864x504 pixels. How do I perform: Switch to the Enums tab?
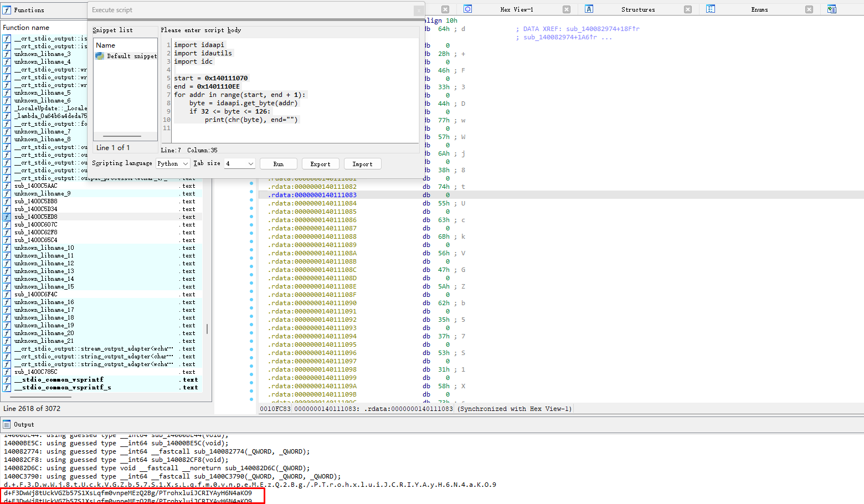(x=759, y=9)
